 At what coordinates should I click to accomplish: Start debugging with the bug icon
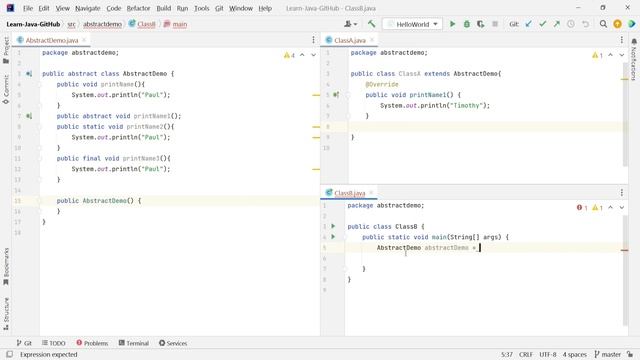(467, 24)
